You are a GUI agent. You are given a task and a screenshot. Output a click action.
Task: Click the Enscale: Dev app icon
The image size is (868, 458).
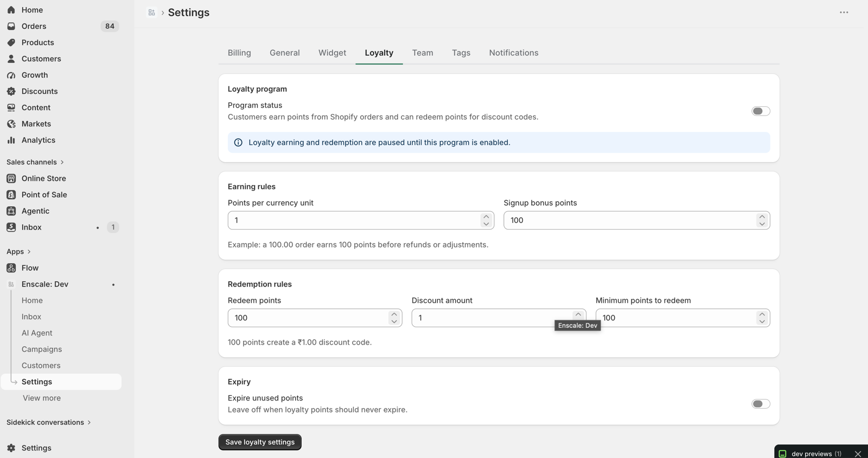click(x=11, y=284)
